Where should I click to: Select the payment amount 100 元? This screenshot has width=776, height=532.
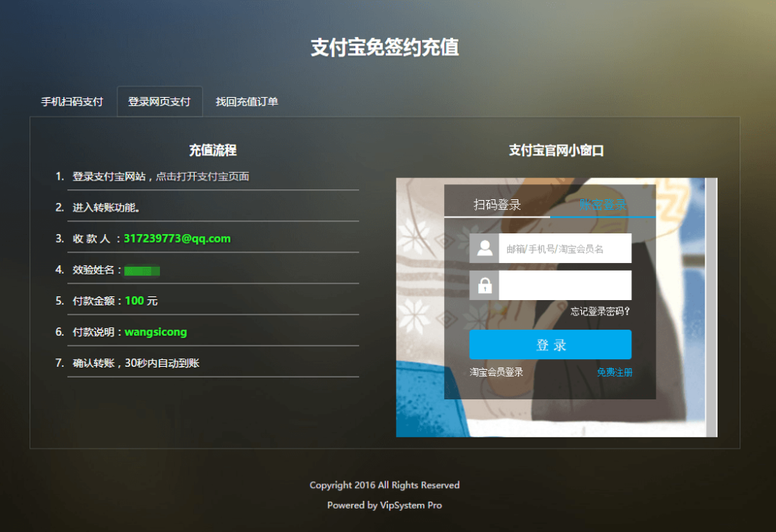tap(141, 301)
